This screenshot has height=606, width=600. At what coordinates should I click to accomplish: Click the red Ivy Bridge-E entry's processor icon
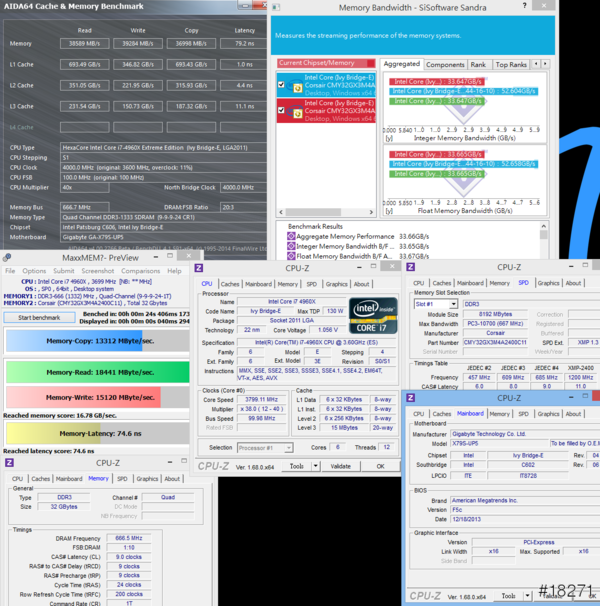295,112
